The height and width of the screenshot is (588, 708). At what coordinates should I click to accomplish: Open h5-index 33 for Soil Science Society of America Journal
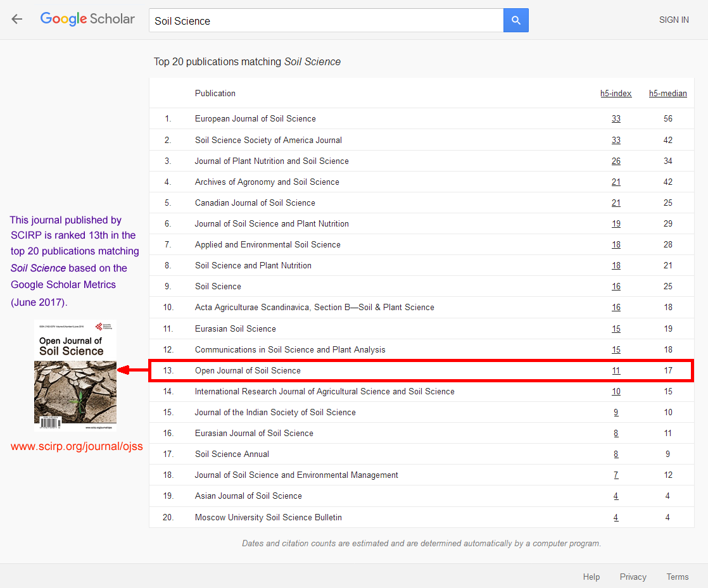pos(616,141)
